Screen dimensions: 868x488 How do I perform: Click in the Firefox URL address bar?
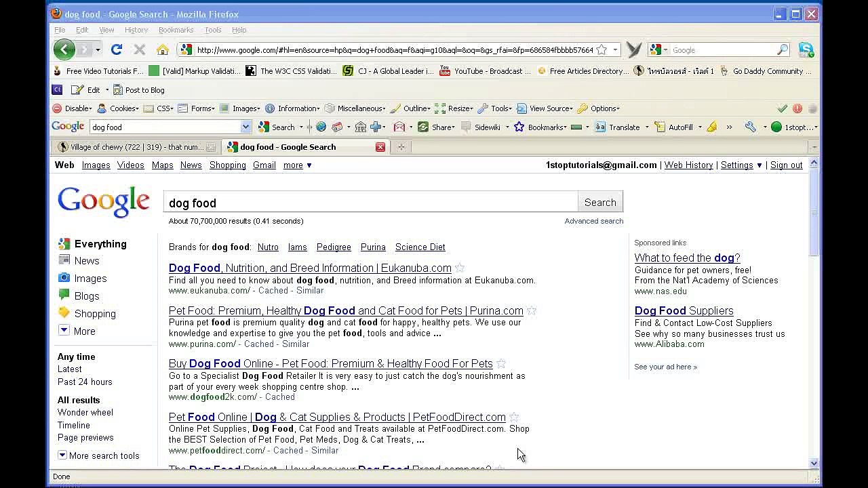[x=395, y=49]
